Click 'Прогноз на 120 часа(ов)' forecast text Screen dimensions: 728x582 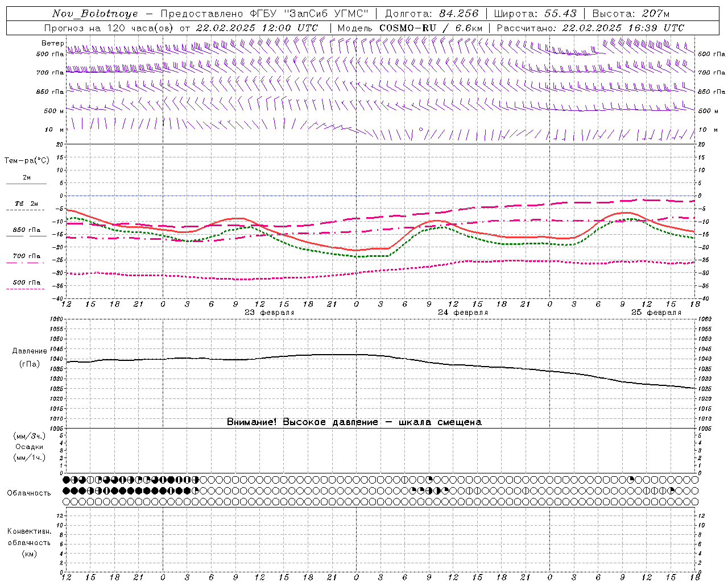coord(109,28)
